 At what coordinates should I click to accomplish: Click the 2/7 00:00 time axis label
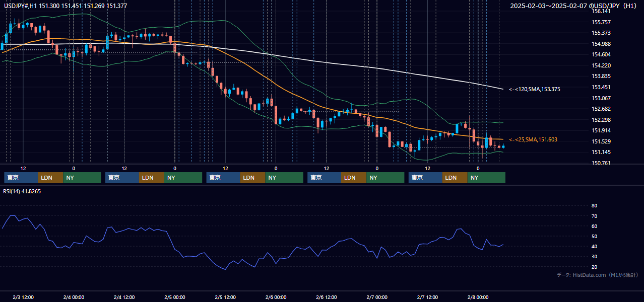click(x=377, y=297)
